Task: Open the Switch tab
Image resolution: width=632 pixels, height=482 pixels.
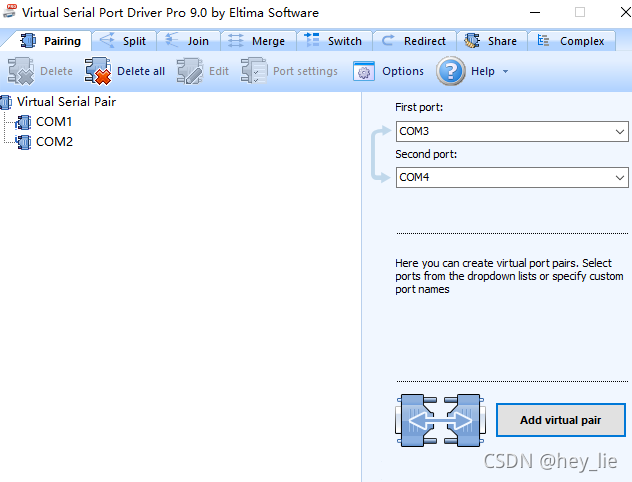Action: (334, 41)
